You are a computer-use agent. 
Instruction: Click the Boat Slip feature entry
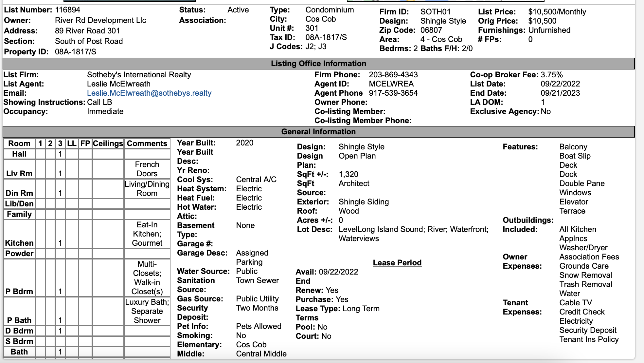tap(575, 156)
